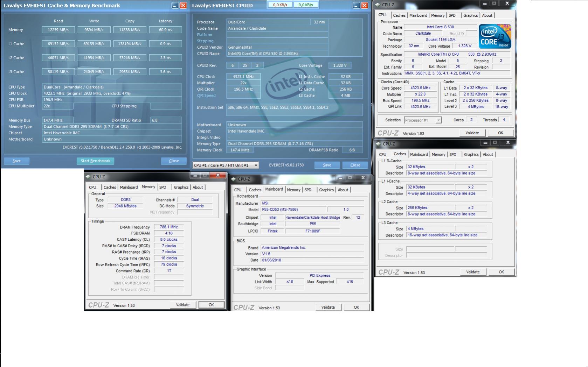Screen dimensions: 588x367
Task: Click Validate in the CPU-Z Memory window
Action: coord(183,305)
